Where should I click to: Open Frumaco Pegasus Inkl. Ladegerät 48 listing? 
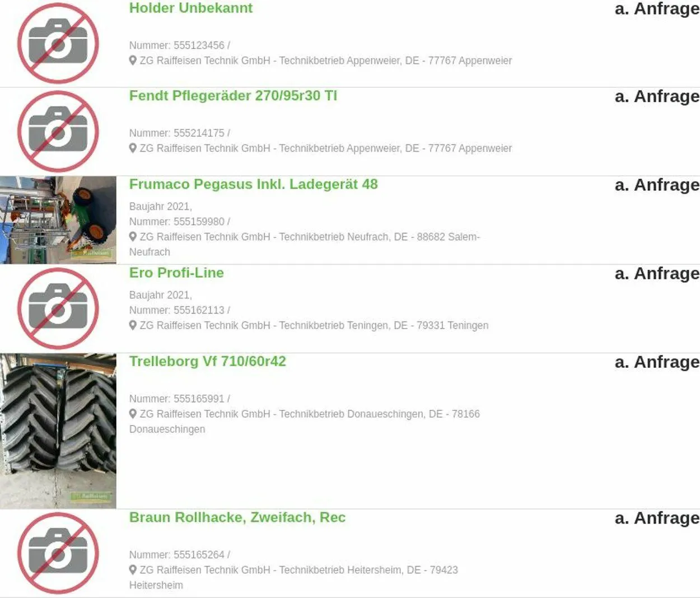253,184
